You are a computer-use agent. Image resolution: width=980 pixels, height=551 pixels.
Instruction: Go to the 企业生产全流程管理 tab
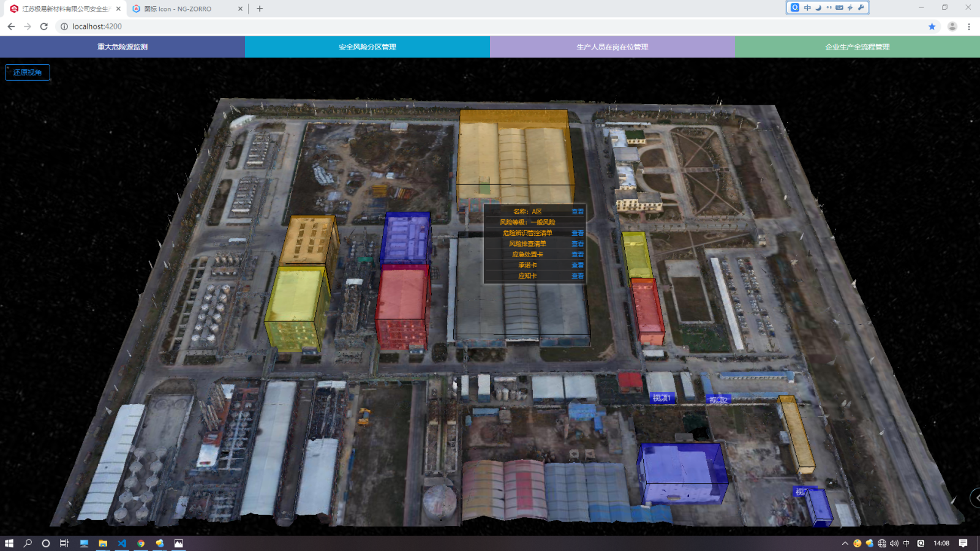(858, 47)
